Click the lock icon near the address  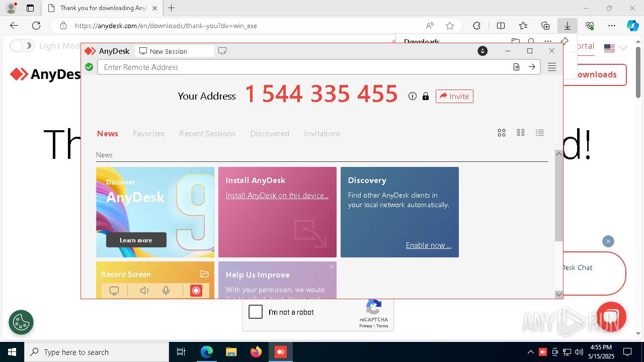coord(426,96)
